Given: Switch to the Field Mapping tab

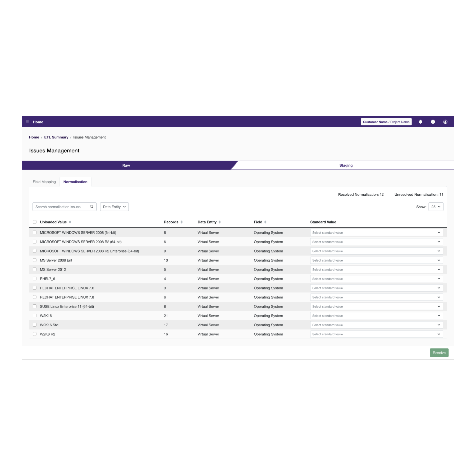Looking at the screenshot, I should click(44, 182).
